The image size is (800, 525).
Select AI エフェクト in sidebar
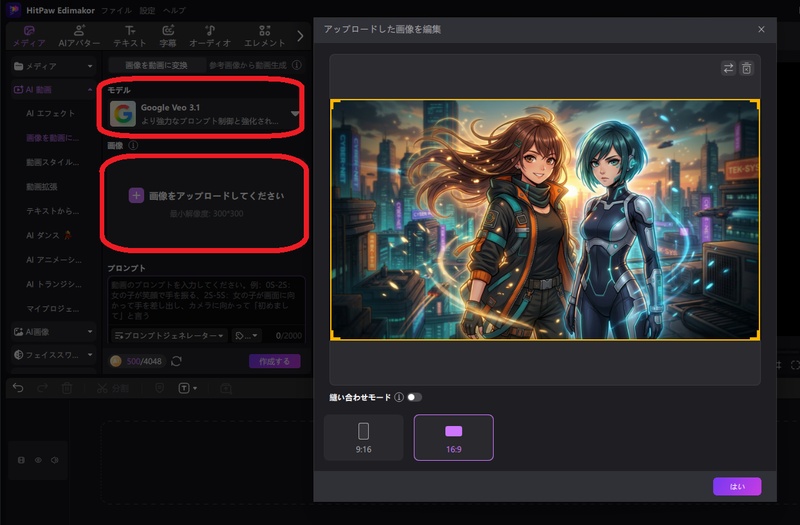tap(51, 113)
